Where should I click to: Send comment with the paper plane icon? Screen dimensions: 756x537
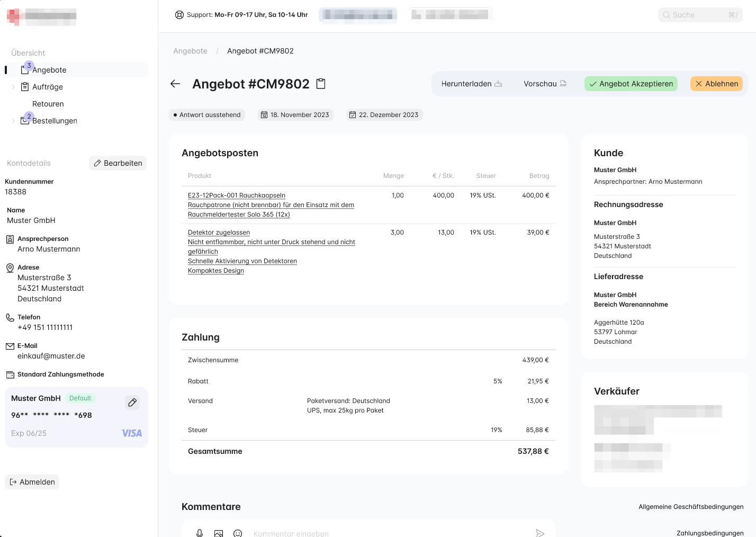click(x=540, y=533)
